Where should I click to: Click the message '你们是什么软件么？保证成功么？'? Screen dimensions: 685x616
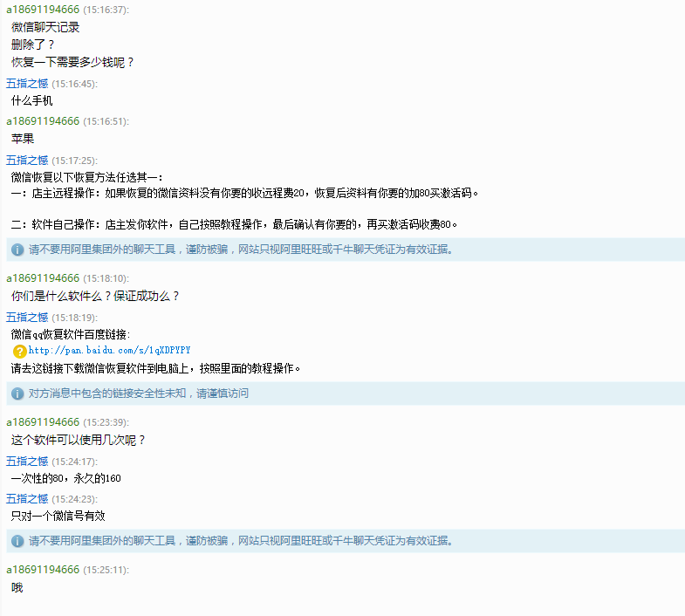[x=95, y=296]
